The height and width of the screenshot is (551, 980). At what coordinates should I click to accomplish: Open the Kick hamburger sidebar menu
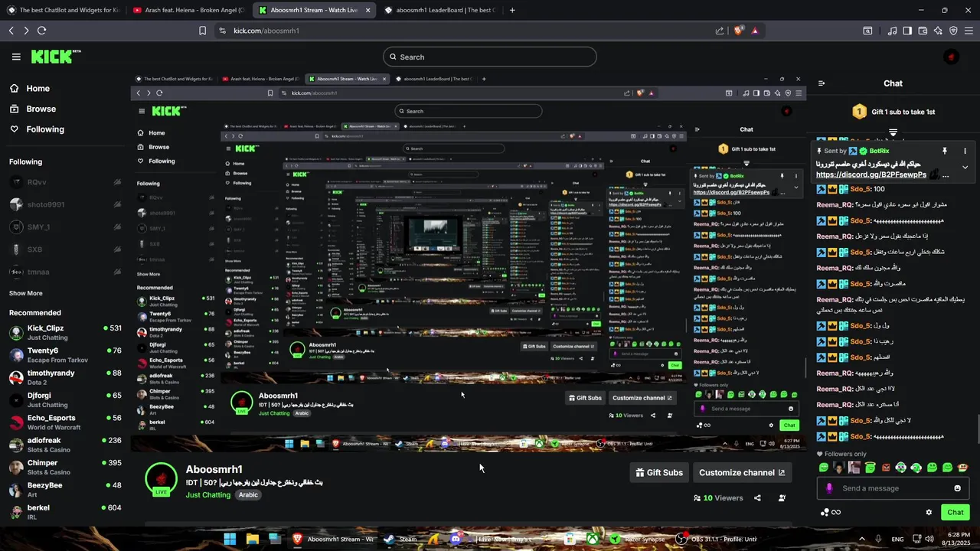tap(16, 57)
